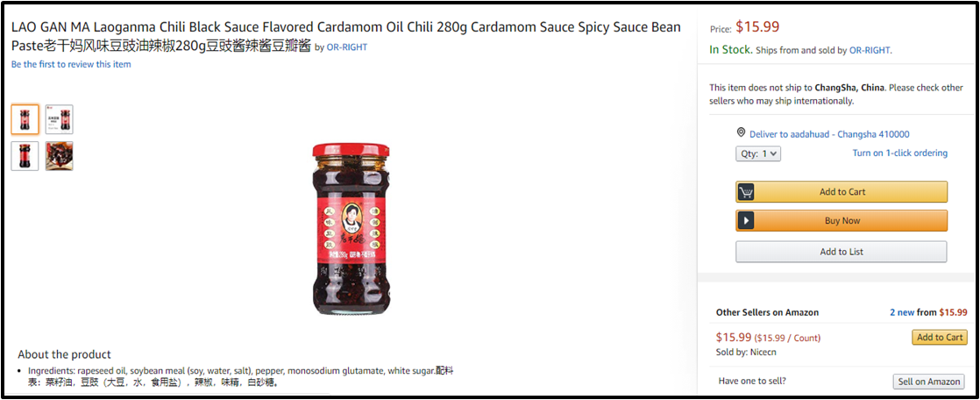Viewport: 980px width, 400px height.
Task: Click the shopping cart icon on Add to Cart
Action: [746, 192]
